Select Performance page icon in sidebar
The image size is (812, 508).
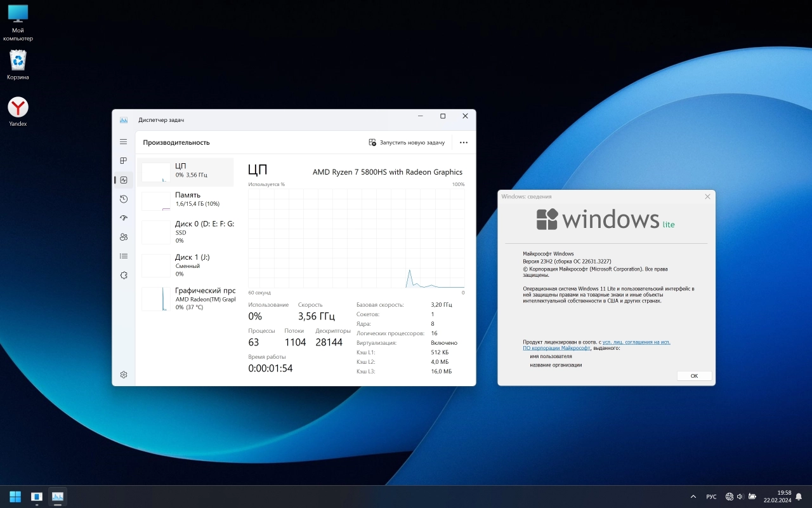click(x=123, y=180)
